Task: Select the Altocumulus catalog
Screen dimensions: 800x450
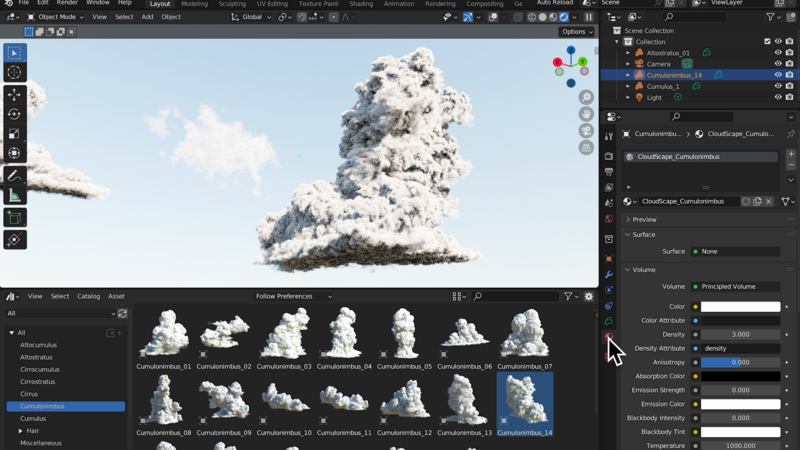Action: tap(38, 345)
